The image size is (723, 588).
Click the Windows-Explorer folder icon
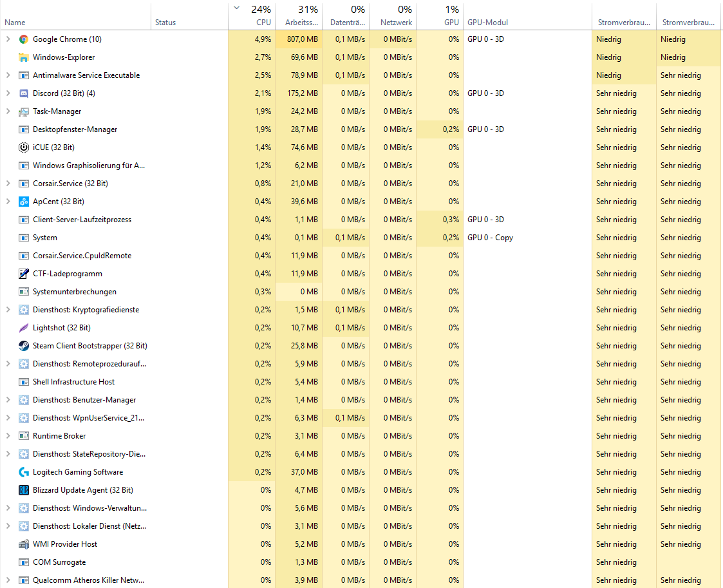point(24,57)
